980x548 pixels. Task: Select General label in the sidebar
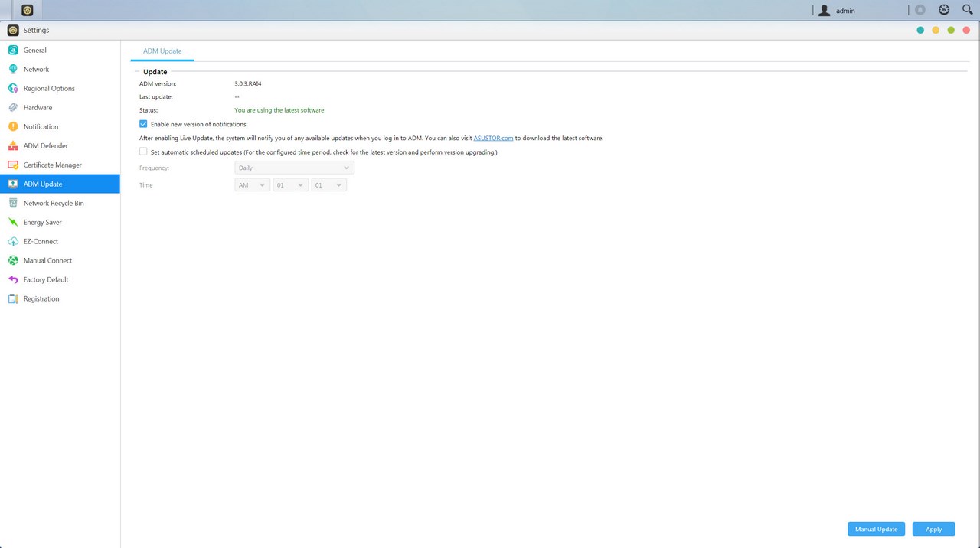pyautogui.click(x=35, y=50)
